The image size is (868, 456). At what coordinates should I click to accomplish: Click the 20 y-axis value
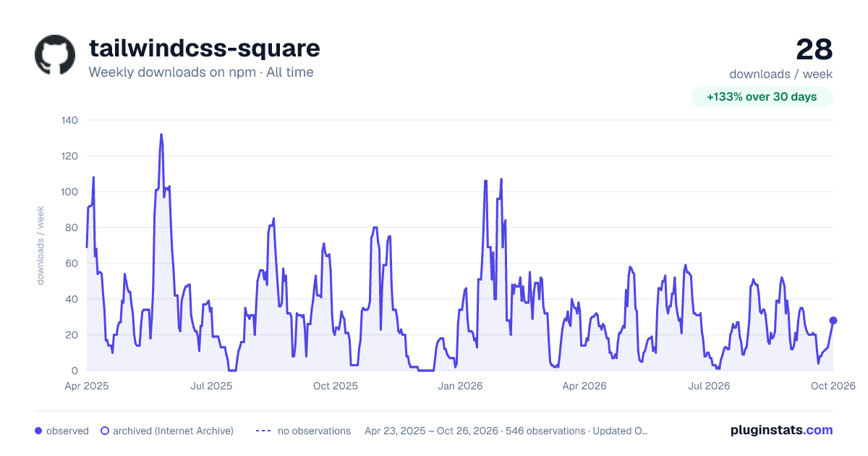coord(73,335)
